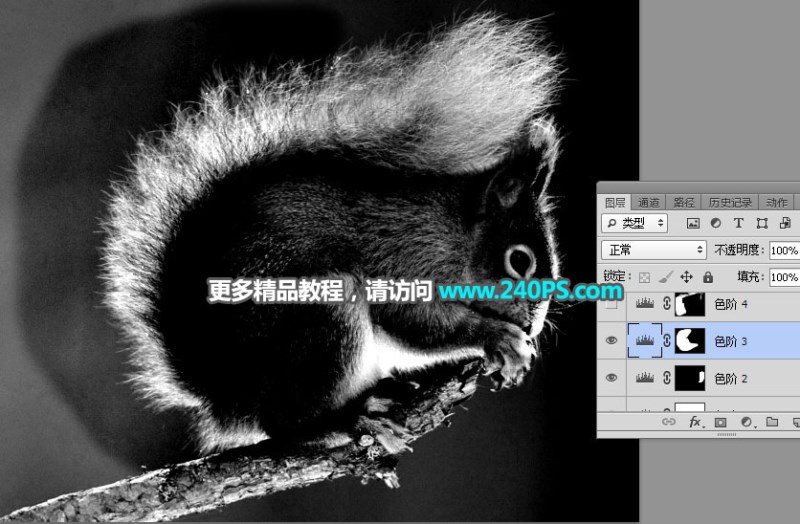Show the hidden 色阶 4 layer
Screen dimensions: 800x524
tap(611, 304)
